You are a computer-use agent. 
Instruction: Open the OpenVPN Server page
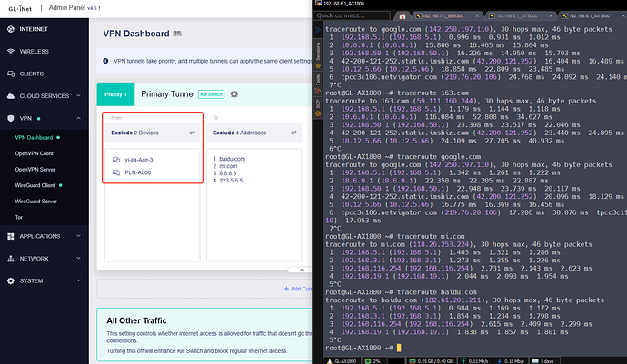[x=35, y=170]
